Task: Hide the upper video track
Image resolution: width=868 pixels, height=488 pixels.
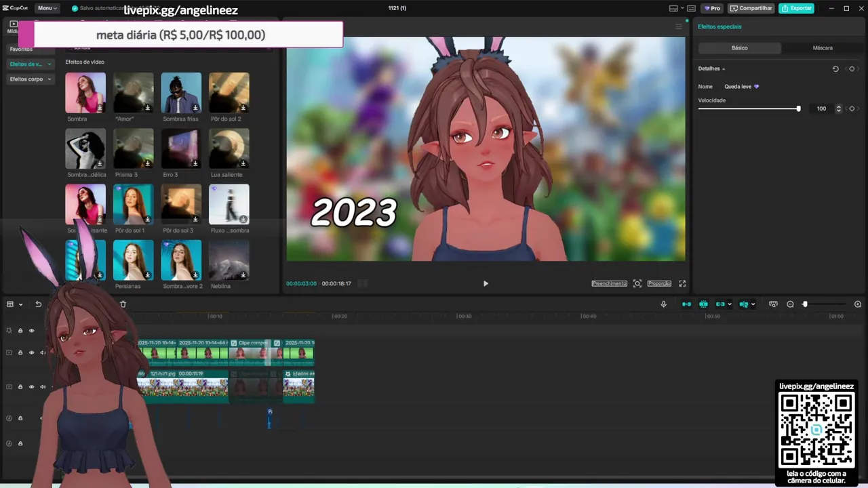Action: tap(31, 352)
